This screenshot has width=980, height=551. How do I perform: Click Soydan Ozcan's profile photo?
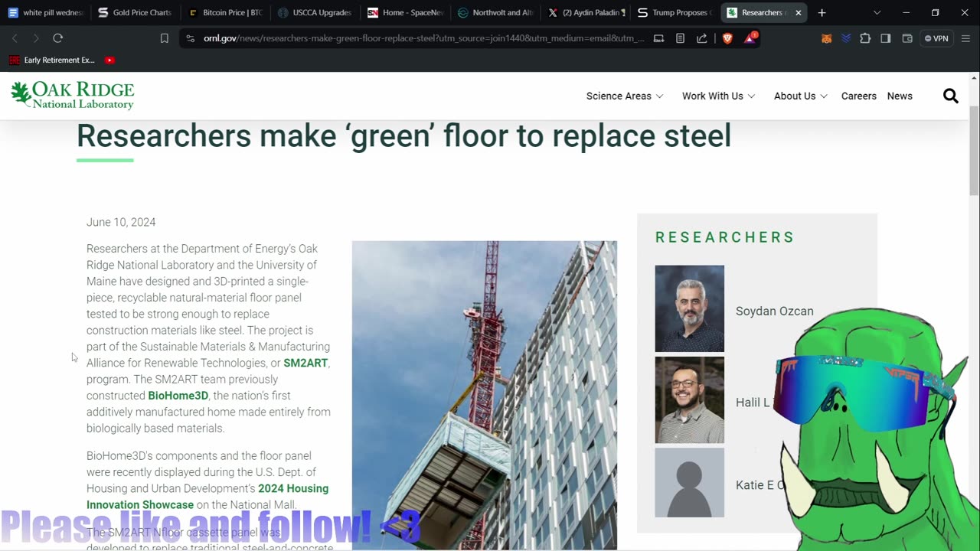[x=689, y=308]
